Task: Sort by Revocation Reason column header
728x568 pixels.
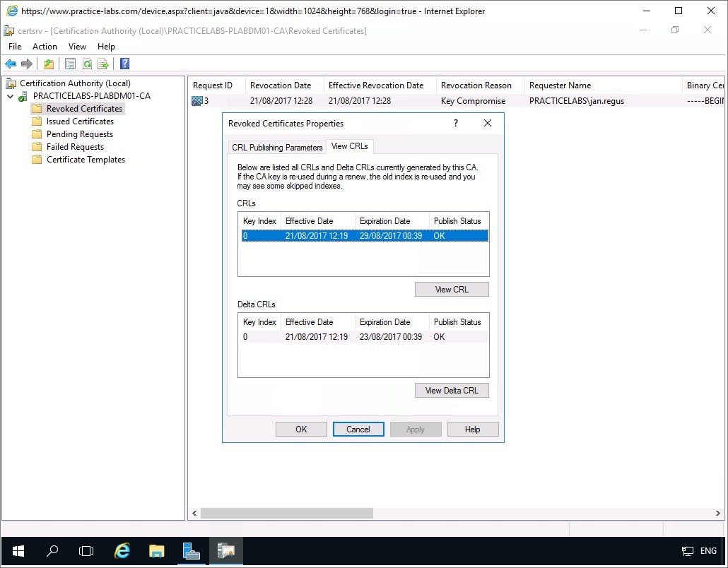Action: [x=480, y=85]
